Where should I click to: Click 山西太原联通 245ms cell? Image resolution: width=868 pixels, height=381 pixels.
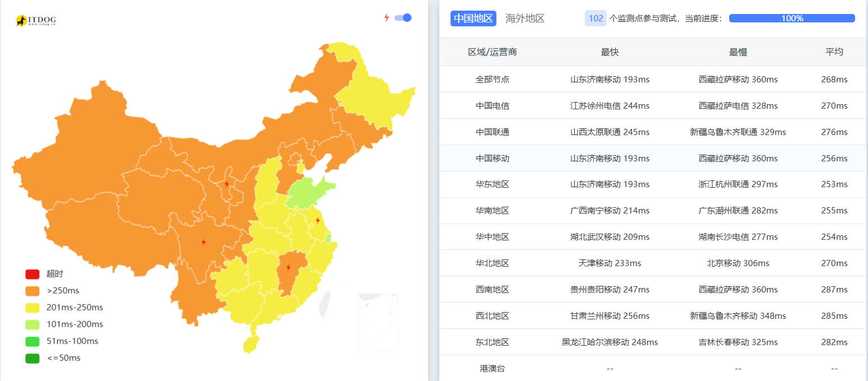tap(610, 132)
